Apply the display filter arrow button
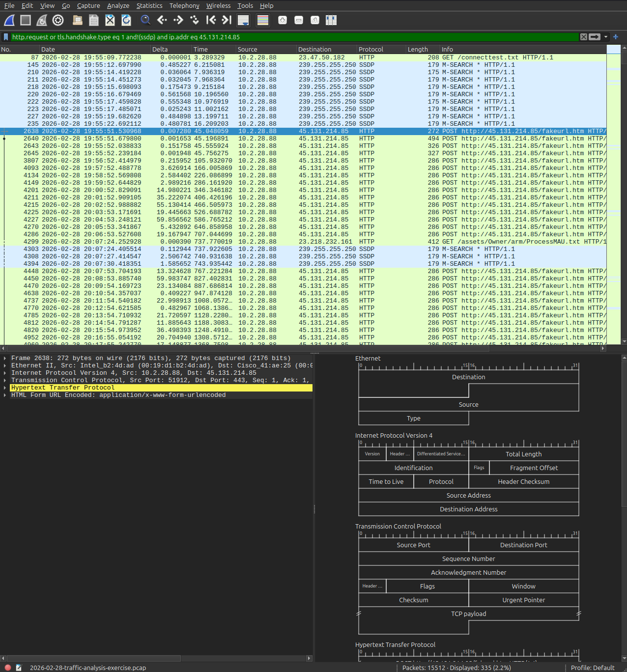The width and height of the screenshot is (627, 672). click(x=595, y=37)
